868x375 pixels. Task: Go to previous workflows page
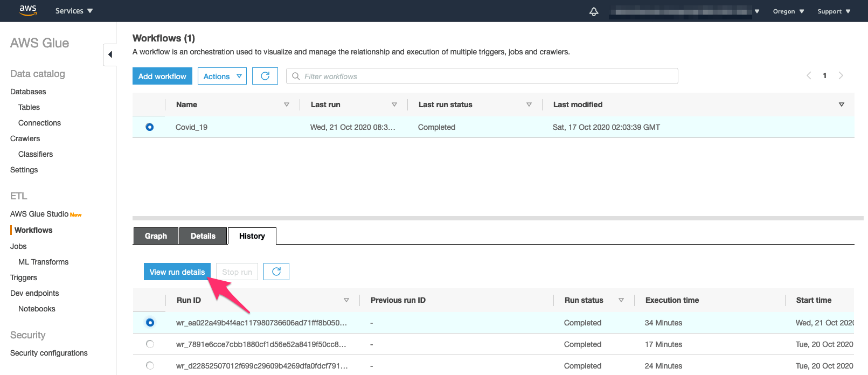pos(809,75)
